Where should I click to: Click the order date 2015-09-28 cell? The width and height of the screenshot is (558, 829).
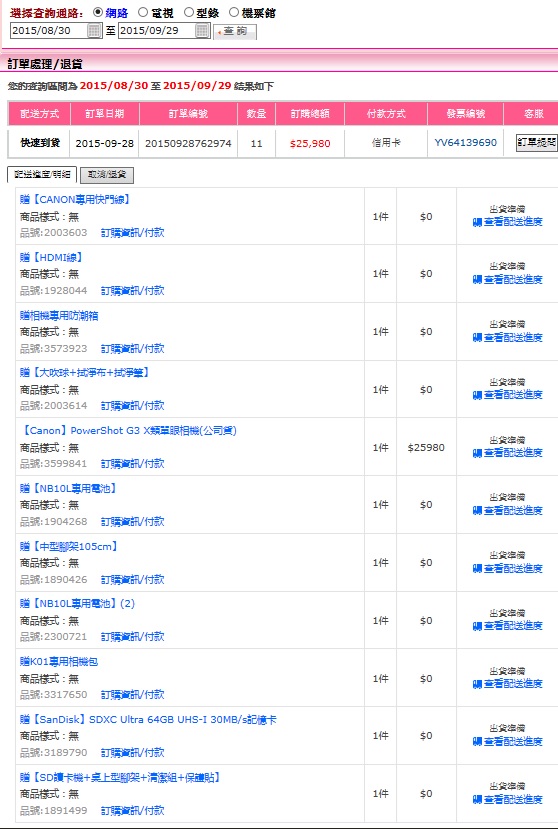(x=104, y=143)
